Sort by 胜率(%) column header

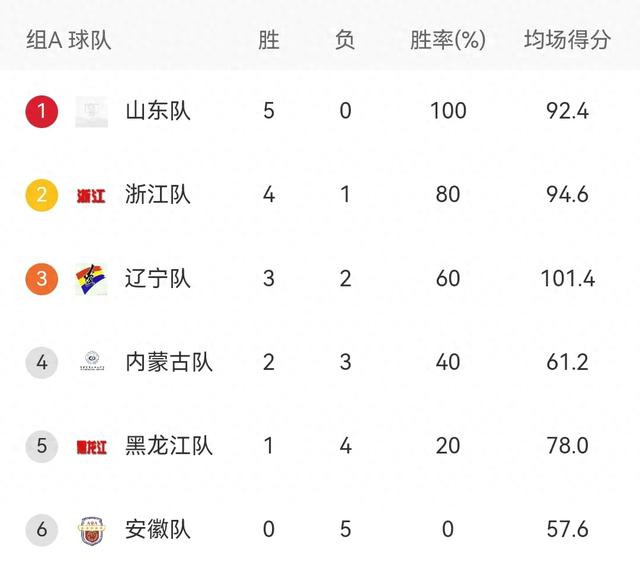point(448,40)
